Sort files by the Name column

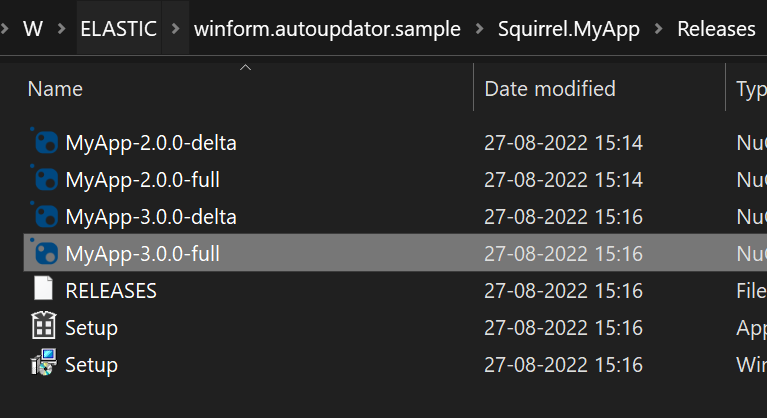pos(54,89)
